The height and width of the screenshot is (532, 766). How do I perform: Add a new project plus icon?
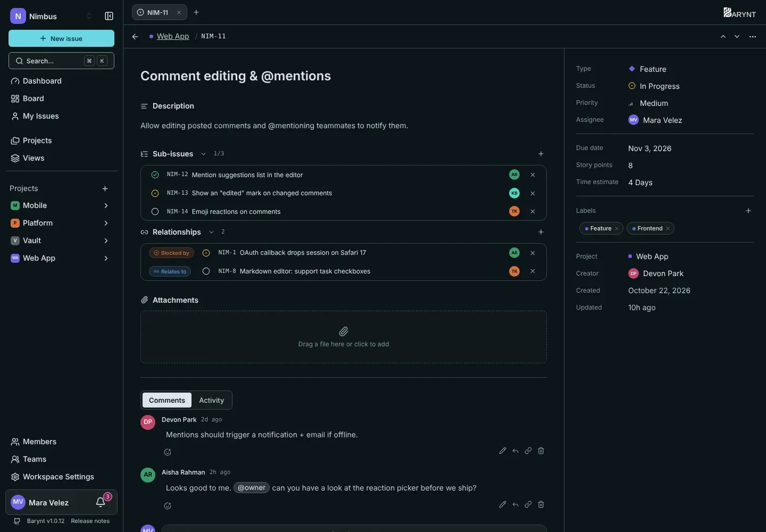pyautogui.click(x=105, y=188)
